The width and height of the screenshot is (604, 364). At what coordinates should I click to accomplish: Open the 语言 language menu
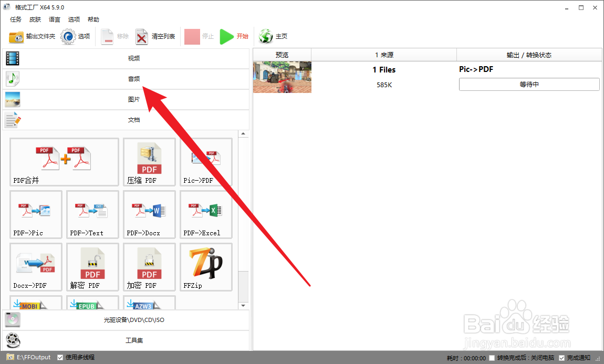tap(54, 19)
